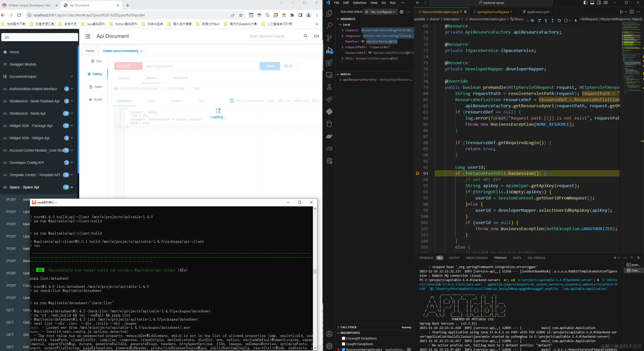Open Chrome extensions puzzle icon

coord(292,15)
